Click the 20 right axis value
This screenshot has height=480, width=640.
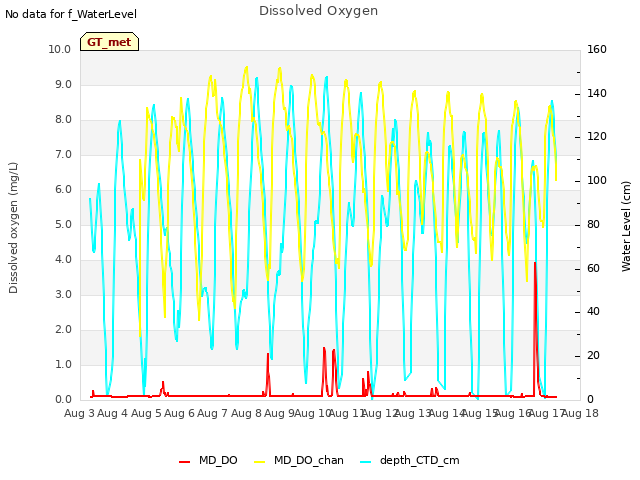tap(593, 356)
